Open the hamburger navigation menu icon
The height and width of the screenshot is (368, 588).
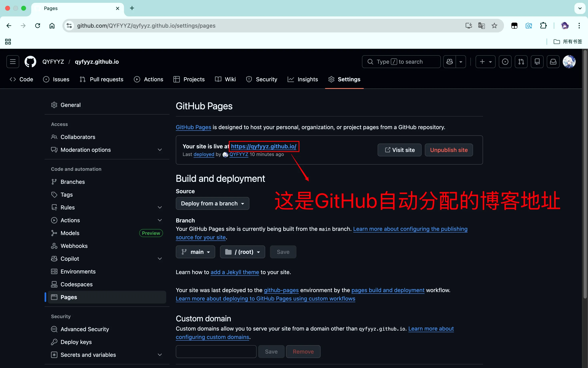(x=13, y=62)
